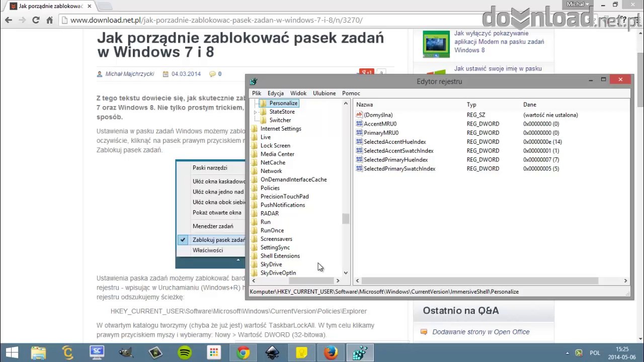Click the Personalize key folder icon
Viewport: 644px width, 362px height.
[263, 103]
